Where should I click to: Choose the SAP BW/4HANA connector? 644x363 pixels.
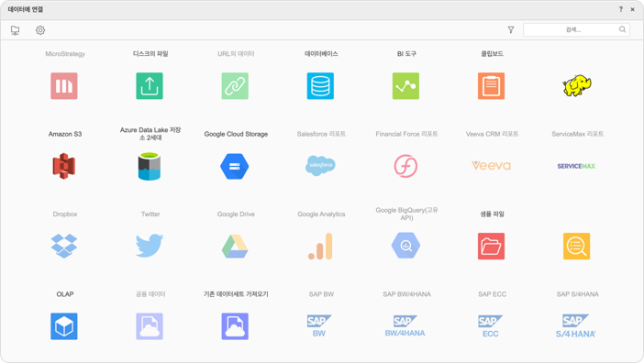[405, 326]
